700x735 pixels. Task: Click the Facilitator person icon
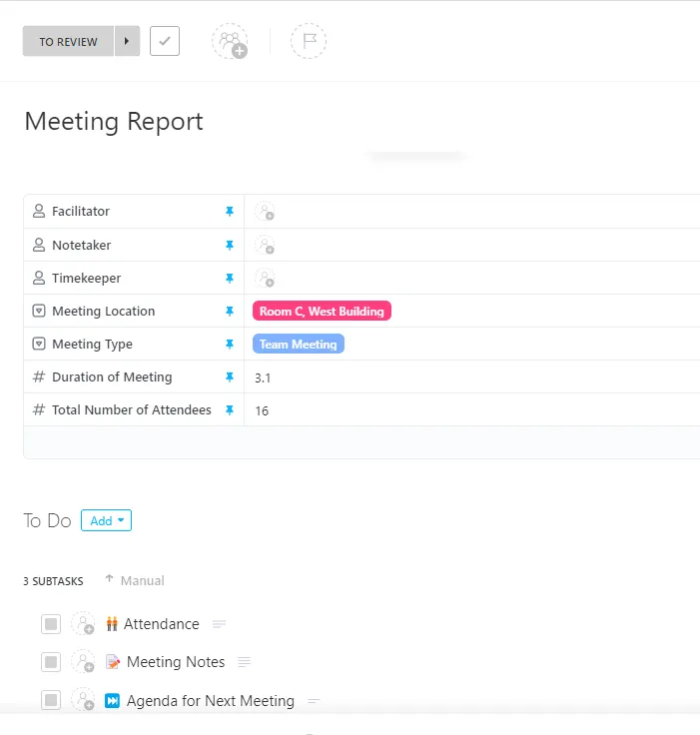[x=39, y=211]
